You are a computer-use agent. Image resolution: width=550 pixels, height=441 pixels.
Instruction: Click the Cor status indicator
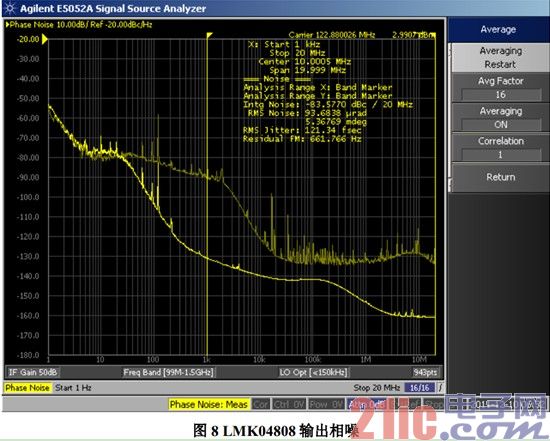pyautogui.click(x=261, y=405)
